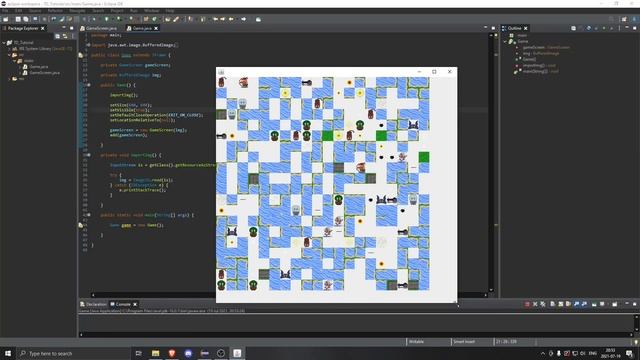This screenshot has height=360, width=640.
Task: Expand Game.java tree arrow
Action: click(x=20, y=67)
